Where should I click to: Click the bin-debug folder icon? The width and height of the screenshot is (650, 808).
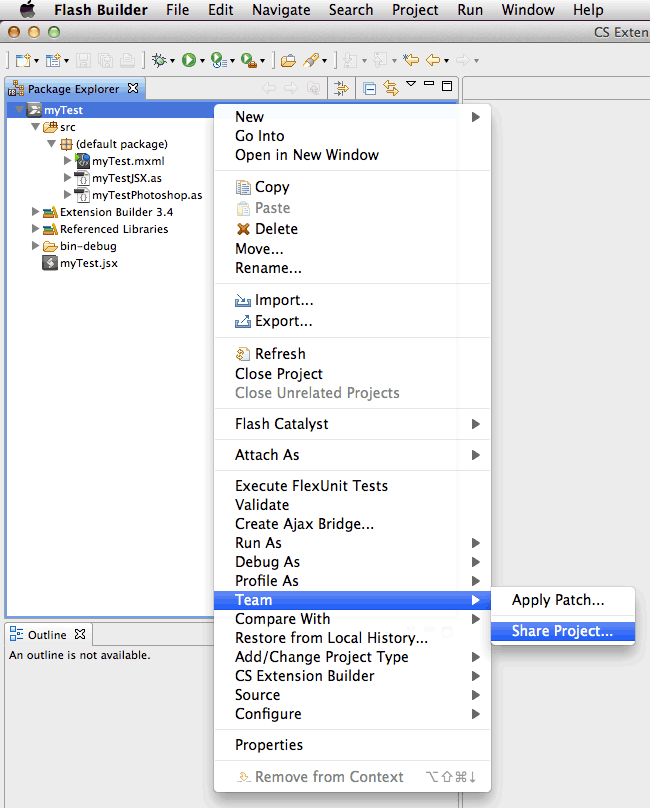click(x=50, y=246)
